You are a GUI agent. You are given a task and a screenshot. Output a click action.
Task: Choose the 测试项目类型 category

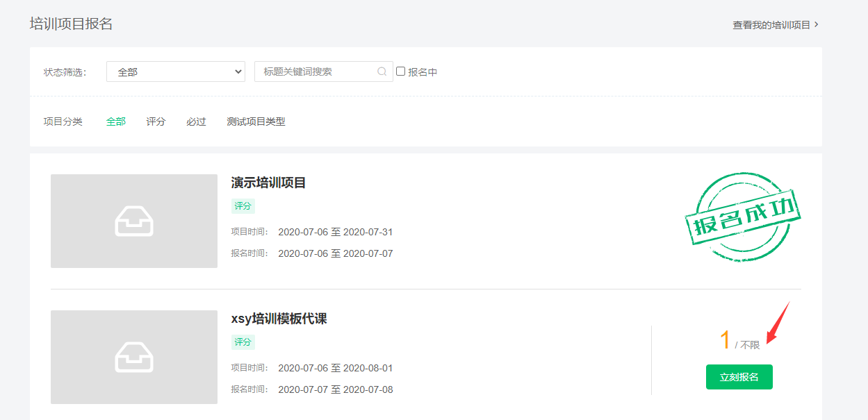256,121
